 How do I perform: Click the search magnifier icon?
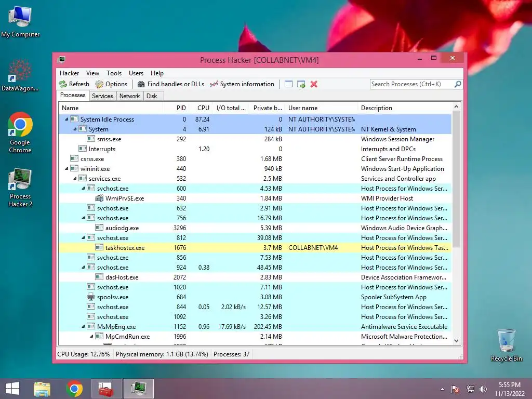458,84
